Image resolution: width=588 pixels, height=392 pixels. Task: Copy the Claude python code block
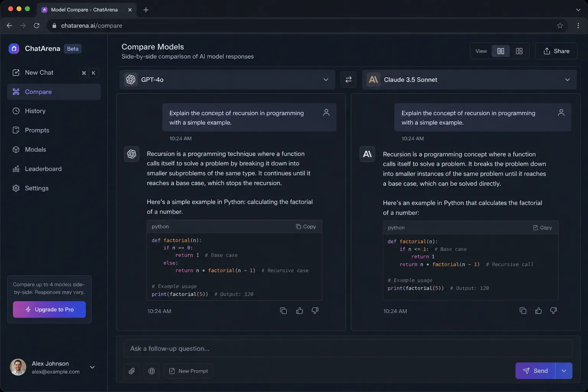coord(542,227)
